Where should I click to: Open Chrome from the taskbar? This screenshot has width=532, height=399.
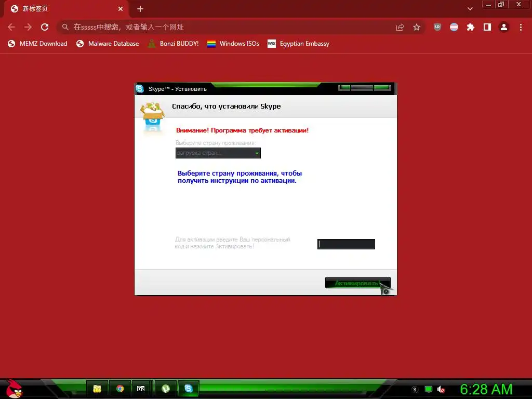pyautogui.click(x=120, y=389)
